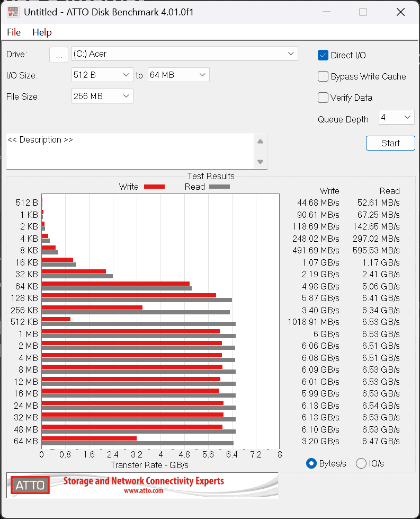Image resolution: width=420 pixels, height=519 pixels.
Task: Click the drive browse ellipsis button
Action: 59,55
